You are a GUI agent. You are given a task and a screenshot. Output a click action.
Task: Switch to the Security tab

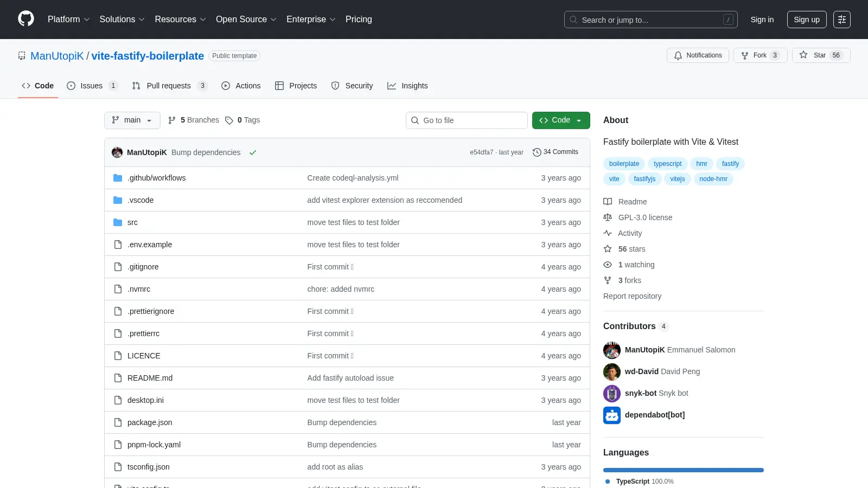352,86
